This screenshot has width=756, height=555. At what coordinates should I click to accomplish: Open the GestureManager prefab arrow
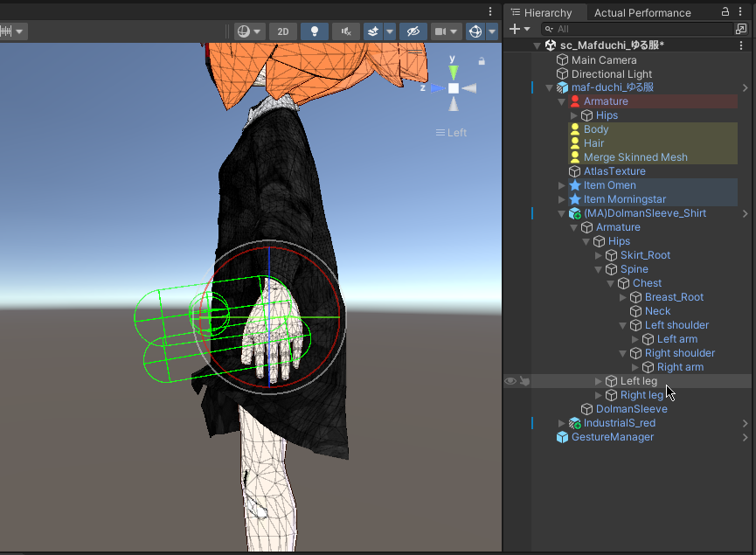tap(745, 437)
